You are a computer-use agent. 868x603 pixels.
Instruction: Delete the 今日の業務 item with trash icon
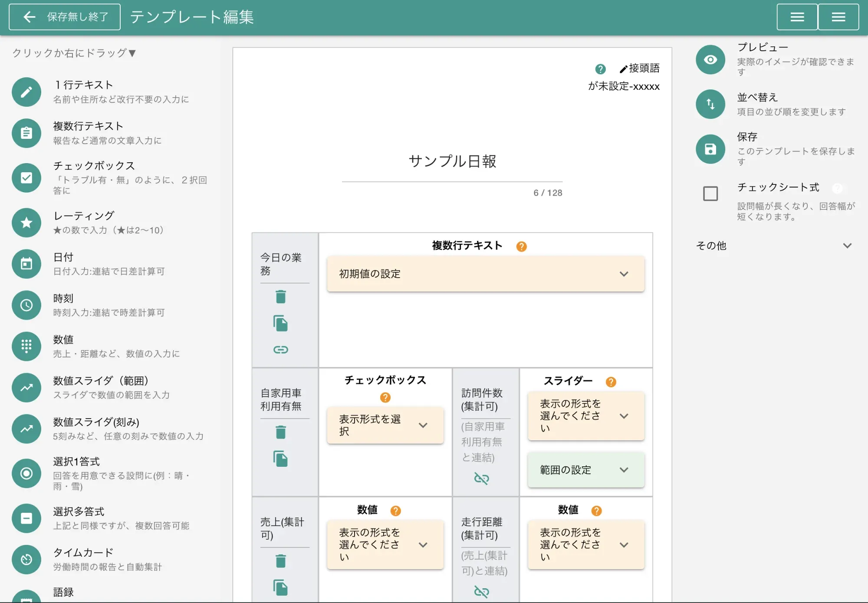281,297
